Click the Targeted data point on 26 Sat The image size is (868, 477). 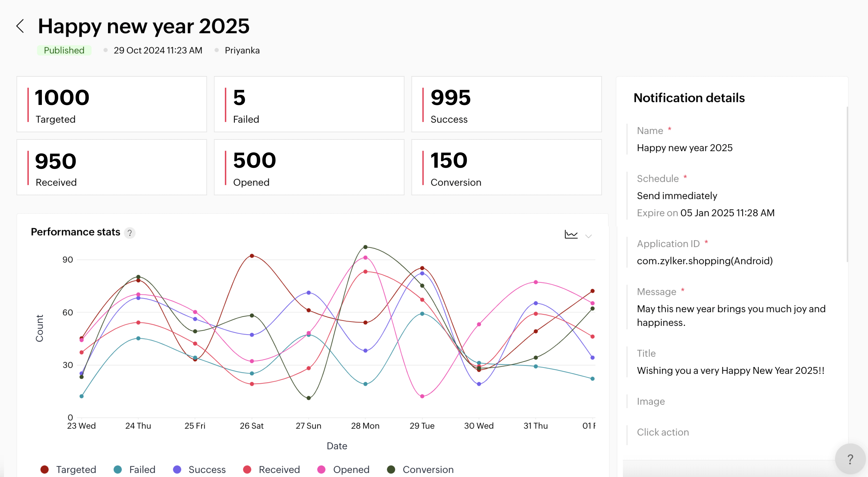pyautogui.click(x=252, y=256)
